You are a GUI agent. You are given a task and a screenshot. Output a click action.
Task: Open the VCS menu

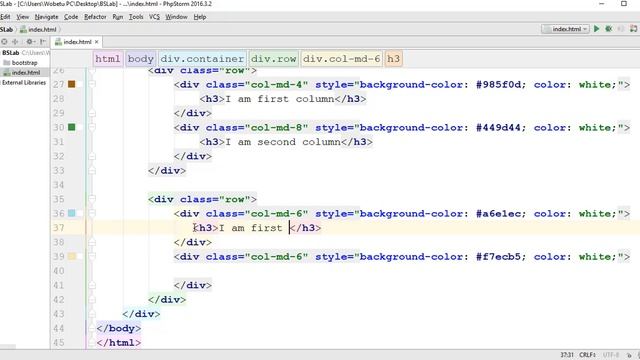154,17
